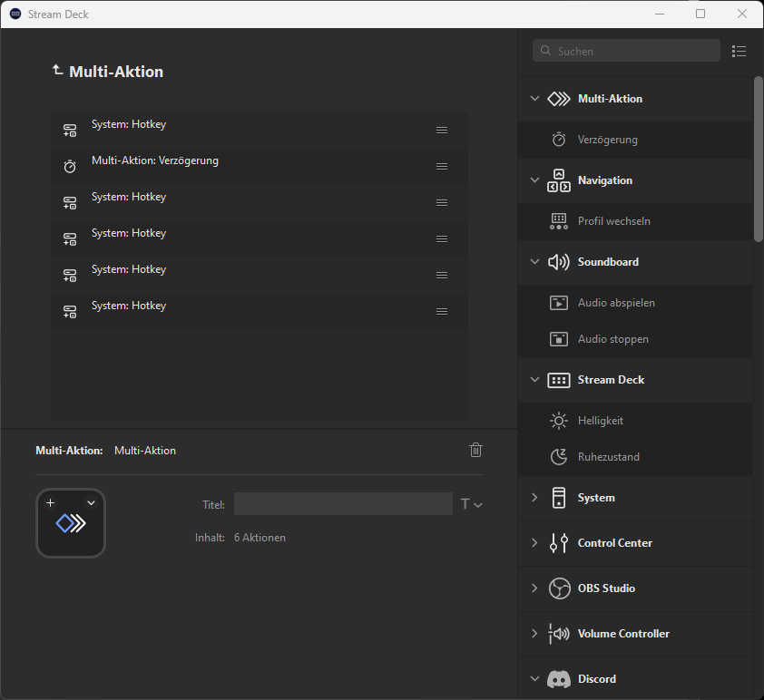
Task: Select the Multi-Aktion: Verzögerung step
Action: coord(154,161)
